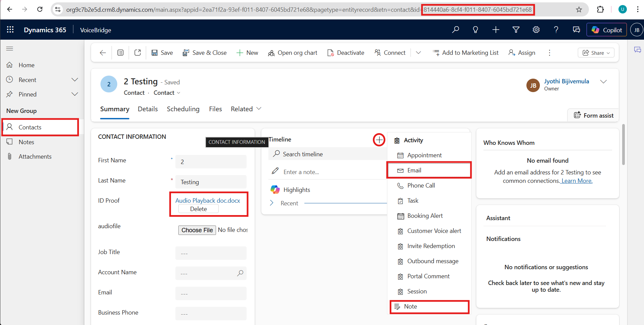644x325 pixels.
Task: Click the search magnifier in top bar
Action: 456,30
